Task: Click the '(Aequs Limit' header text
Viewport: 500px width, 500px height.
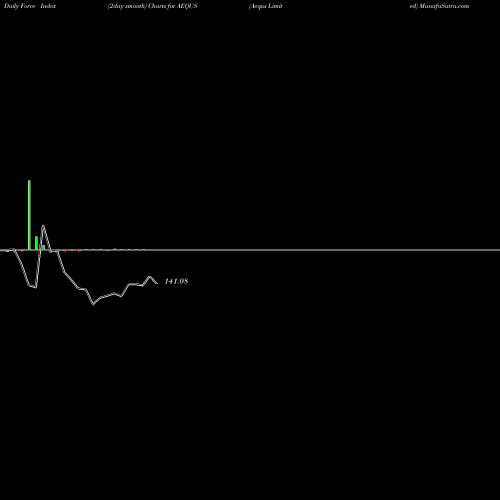Action: pos(266,6)
